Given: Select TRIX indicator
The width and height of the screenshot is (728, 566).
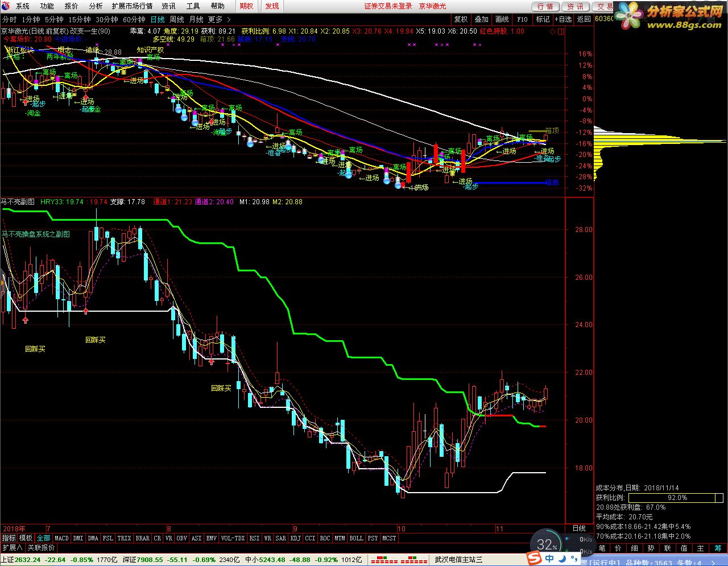Looking at the screenshot, I should [x=125, y=538].
